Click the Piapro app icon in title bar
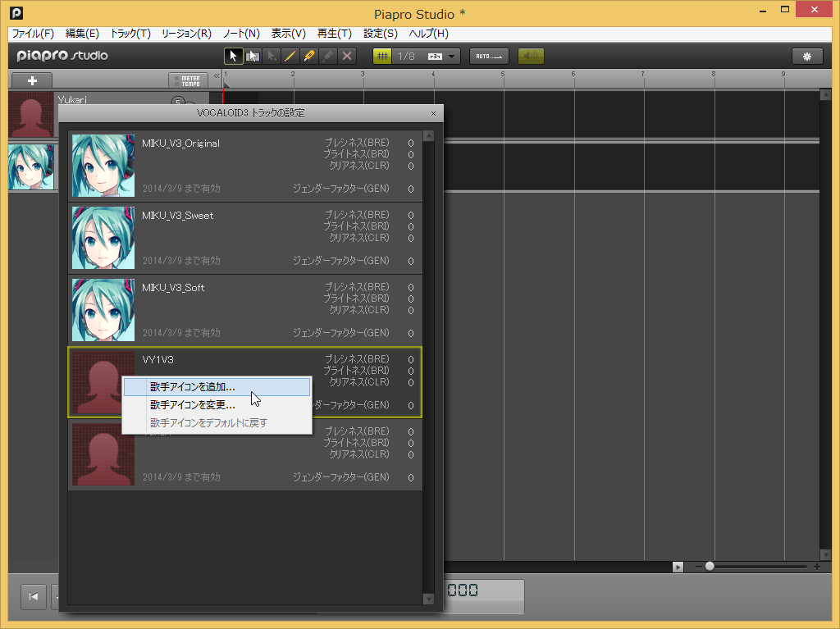Screen dimensions: 840x629 tap(16, 13)
